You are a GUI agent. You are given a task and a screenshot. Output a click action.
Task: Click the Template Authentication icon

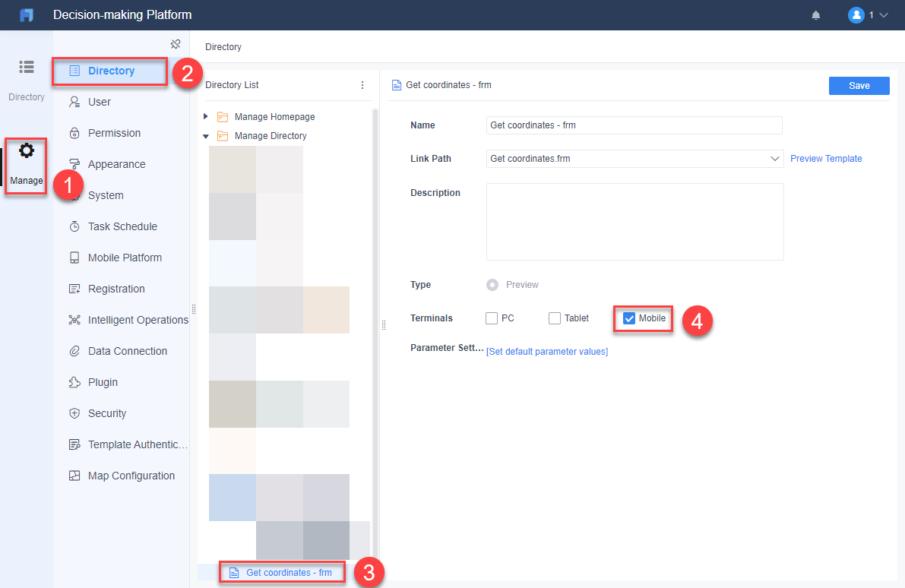tap(74, 445)
